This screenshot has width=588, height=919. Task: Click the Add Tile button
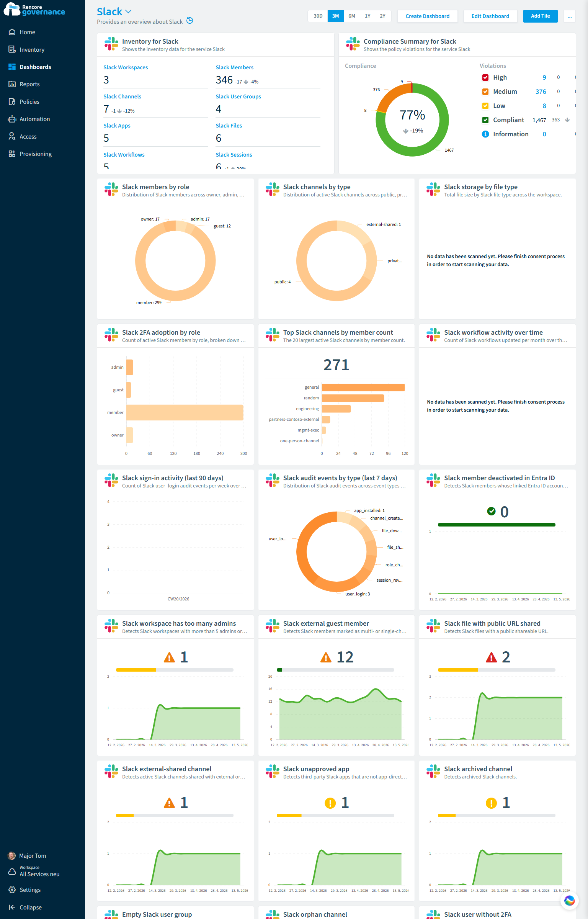(x=540, y=16)
